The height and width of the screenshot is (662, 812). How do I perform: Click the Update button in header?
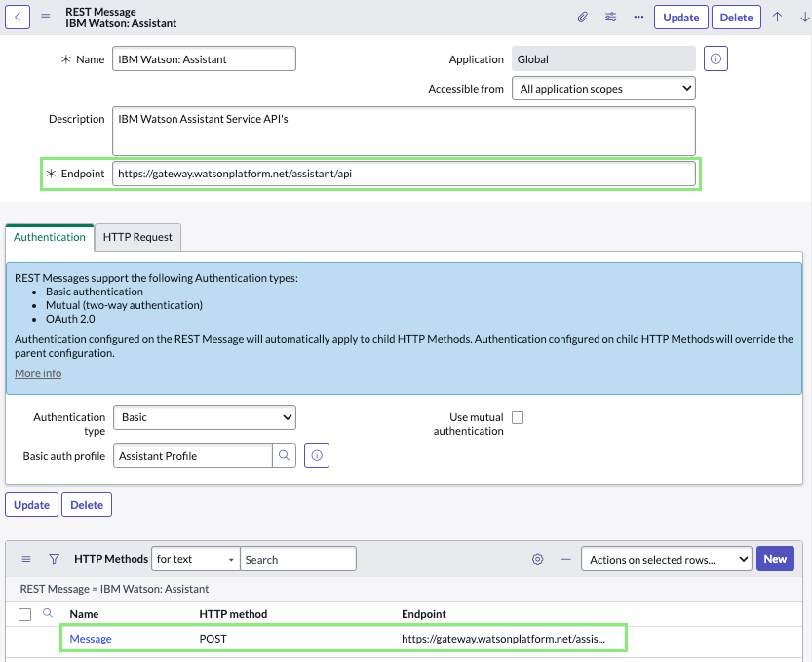coord(681,18)
